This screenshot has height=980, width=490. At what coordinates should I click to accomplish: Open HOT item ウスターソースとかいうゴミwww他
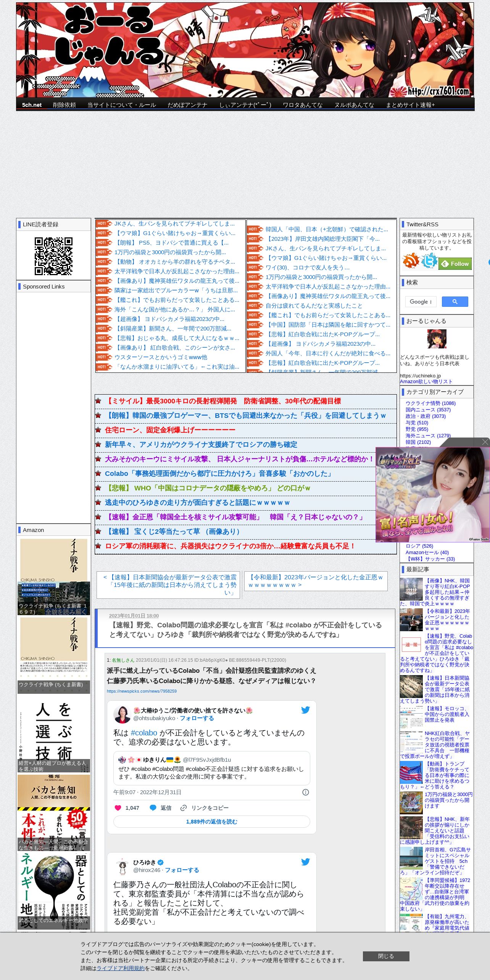tap(161, 357)
